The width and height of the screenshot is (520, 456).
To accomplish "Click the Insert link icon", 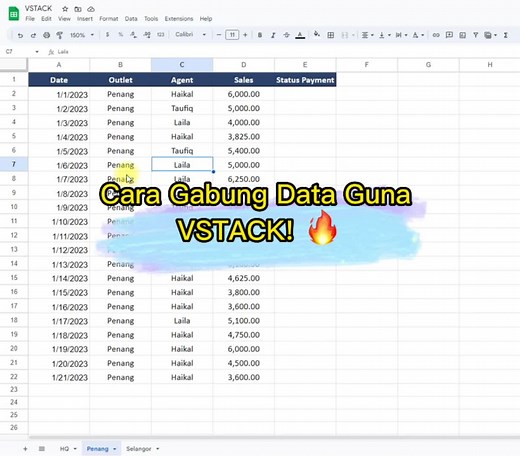I will [x=436, y=35].
